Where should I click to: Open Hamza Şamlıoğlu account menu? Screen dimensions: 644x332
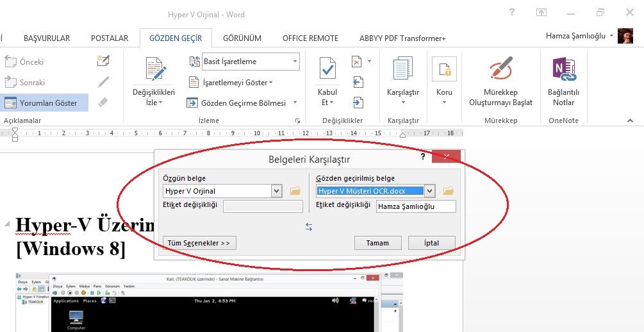point(579,36)
